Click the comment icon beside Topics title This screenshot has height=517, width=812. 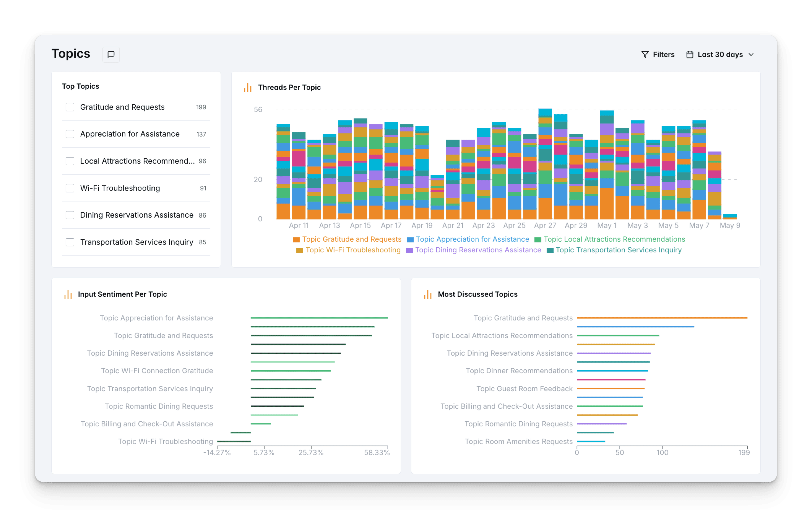pos(111,54)
